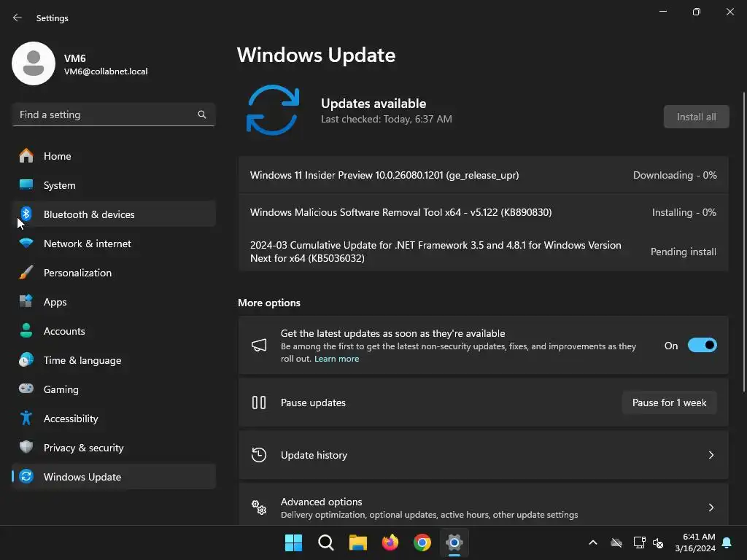Click the cloud-off OneDrive tray icon
Viewport: 747px width, 560px height.
tap(616, 542)
